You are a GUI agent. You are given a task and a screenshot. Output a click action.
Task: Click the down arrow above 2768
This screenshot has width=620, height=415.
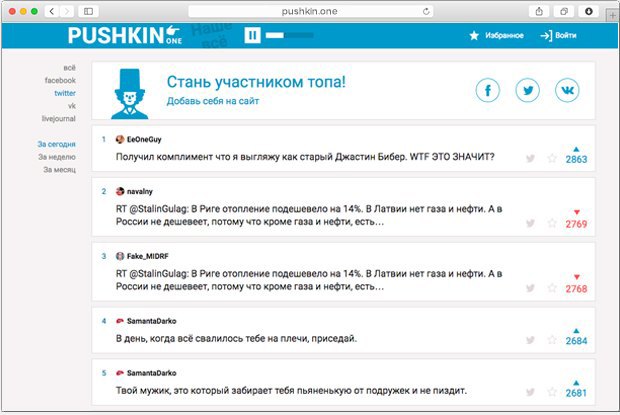click(x=577, y=277)
